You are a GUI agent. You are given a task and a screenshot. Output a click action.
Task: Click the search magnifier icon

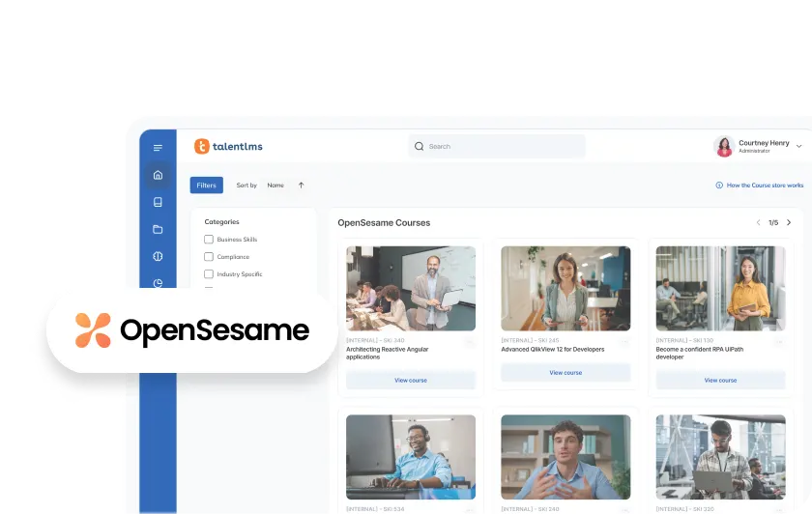[x=419, y=147]
